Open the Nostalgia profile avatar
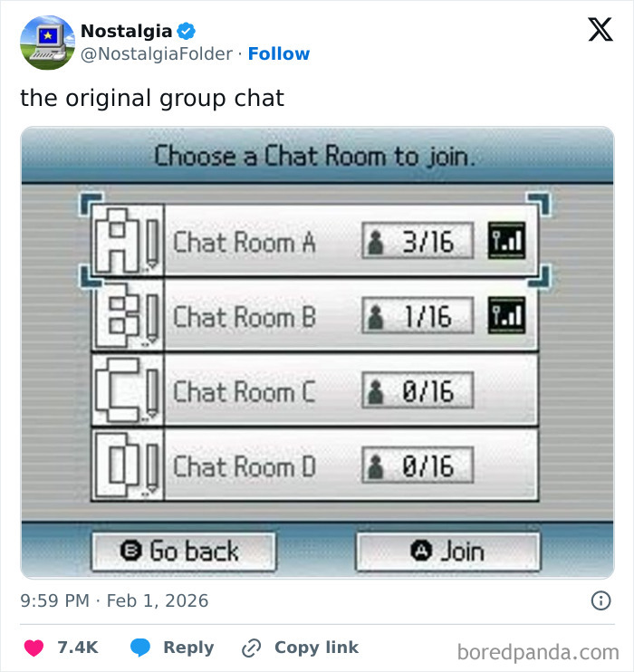The width and height of the screenshot is (634, 672). tap(47, 43)
